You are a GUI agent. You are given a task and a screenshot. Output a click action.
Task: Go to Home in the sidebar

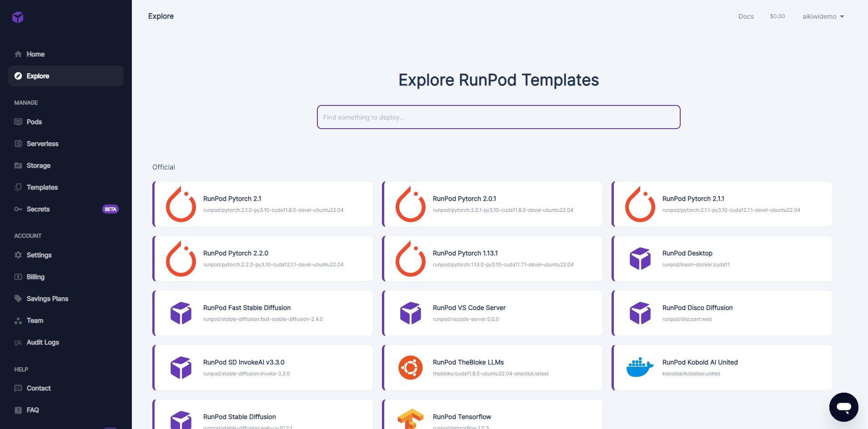pos(66,54)
